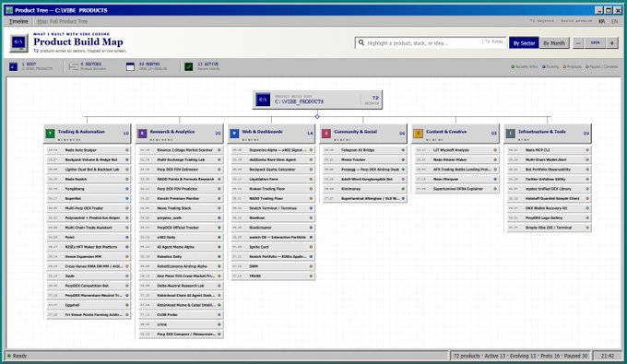Image resolution: width=627 pixels, height=364 pixels.
Task: Click the 72 products status bar summary
Action: (520, 356)
